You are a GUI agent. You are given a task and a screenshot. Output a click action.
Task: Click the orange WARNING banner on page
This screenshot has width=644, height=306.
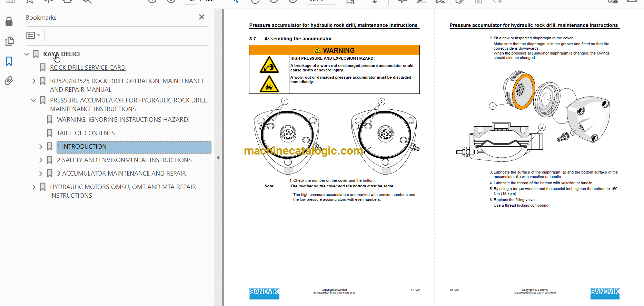pos(334,50)
